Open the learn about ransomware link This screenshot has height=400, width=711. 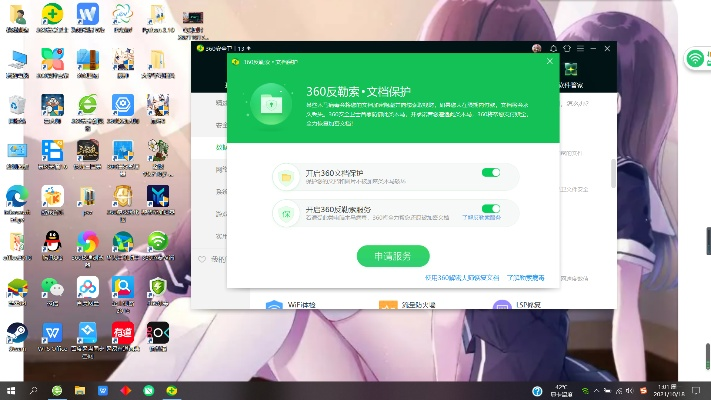pos(525,278)
